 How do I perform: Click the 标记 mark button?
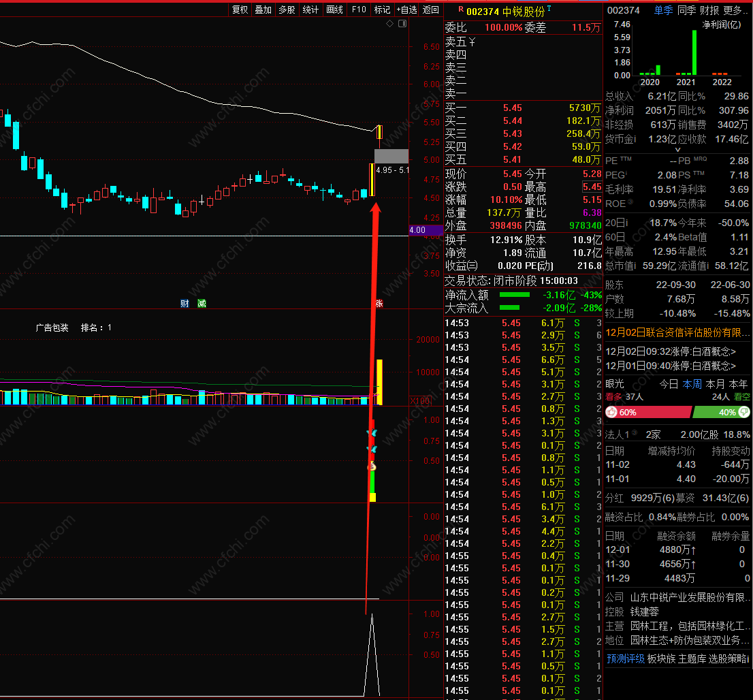click(x=382, y=10)
